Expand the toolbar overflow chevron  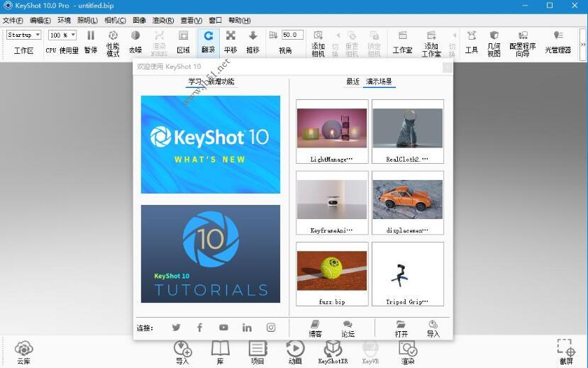tap(583, 44)
